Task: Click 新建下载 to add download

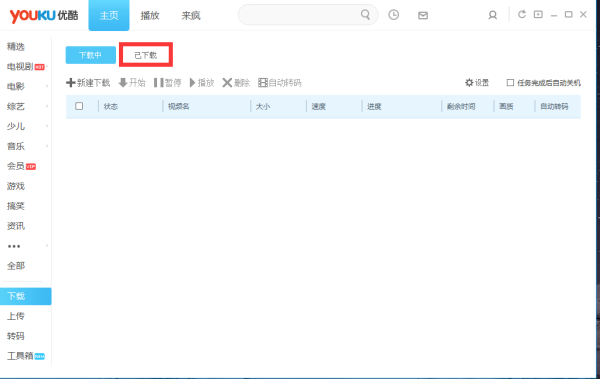Action: coord(88,83)
